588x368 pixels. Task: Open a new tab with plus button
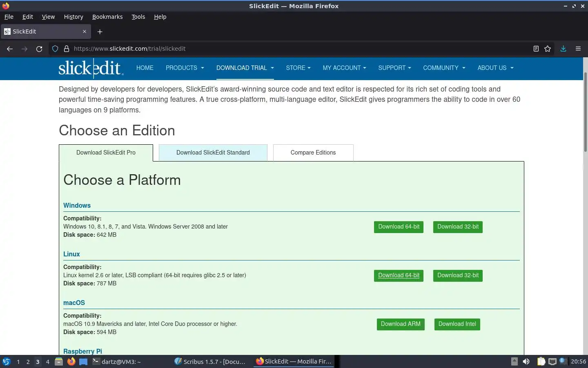(x=100, y=31)
